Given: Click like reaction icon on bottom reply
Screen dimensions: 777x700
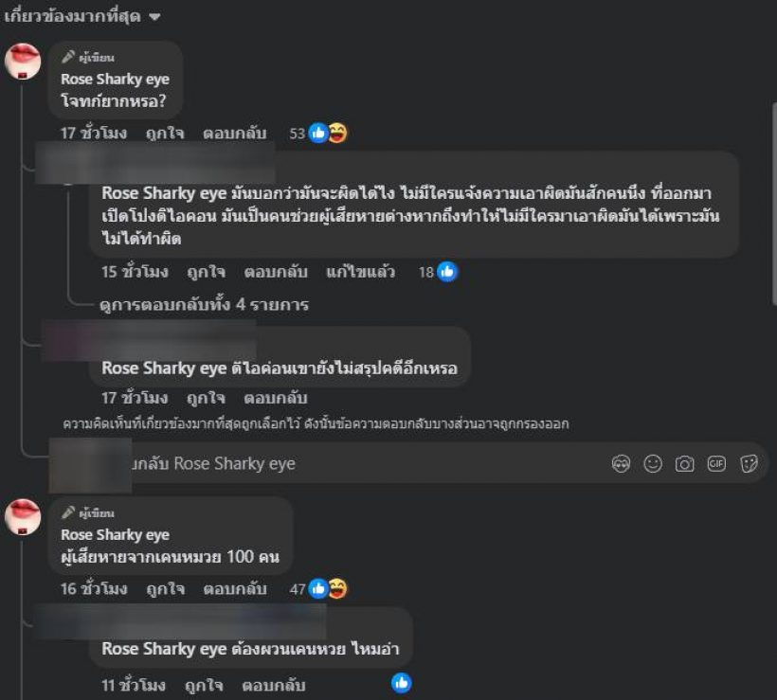Looking at the screenshot, I should pos(402,683).
